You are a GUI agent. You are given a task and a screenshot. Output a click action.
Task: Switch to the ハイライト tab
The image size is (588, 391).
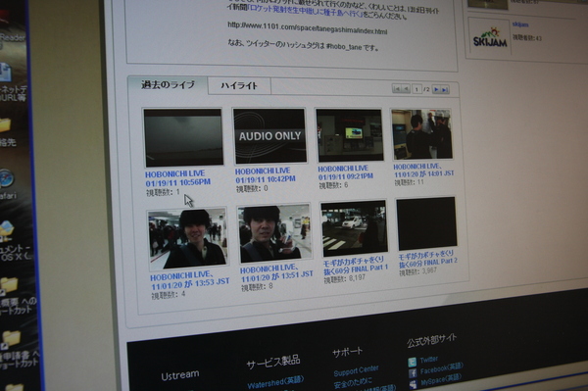click(x=239, y=86)
